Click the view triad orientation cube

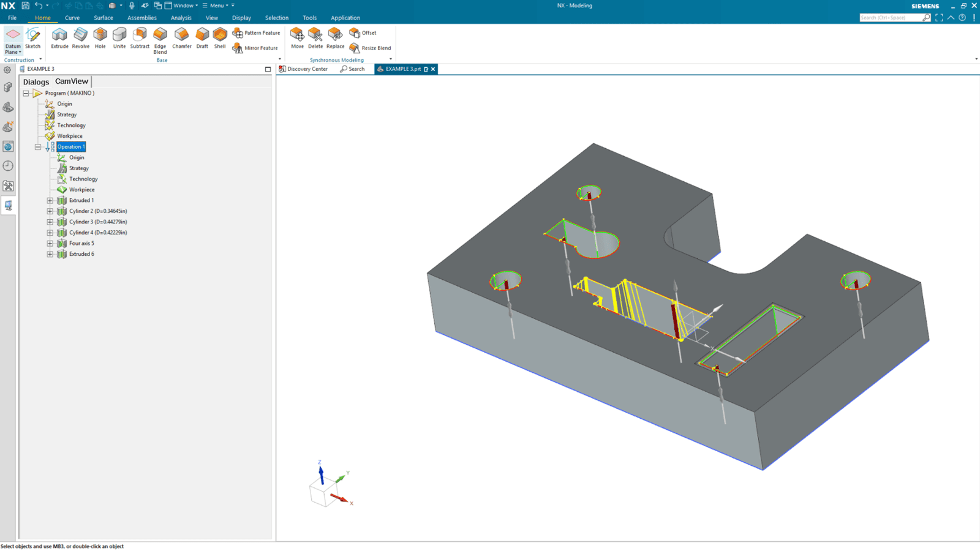[x=323, y=492]
